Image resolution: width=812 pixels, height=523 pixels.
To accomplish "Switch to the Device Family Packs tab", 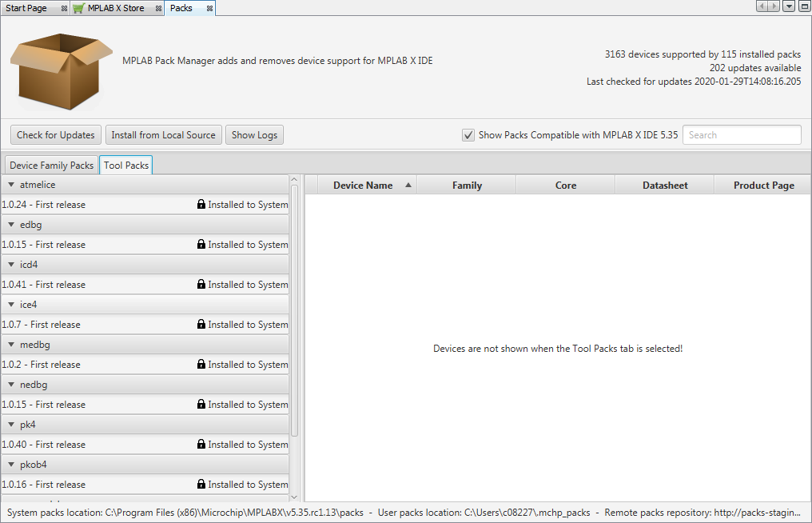I will click(x=50, y=165).
